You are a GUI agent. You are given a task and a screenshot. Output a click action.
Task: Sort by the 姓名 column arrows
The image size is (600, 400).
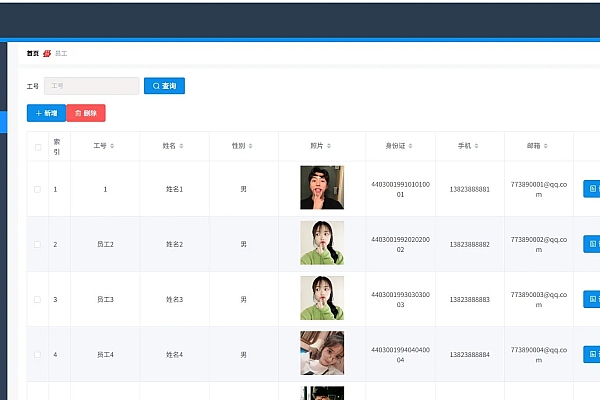tap(181, 146)
